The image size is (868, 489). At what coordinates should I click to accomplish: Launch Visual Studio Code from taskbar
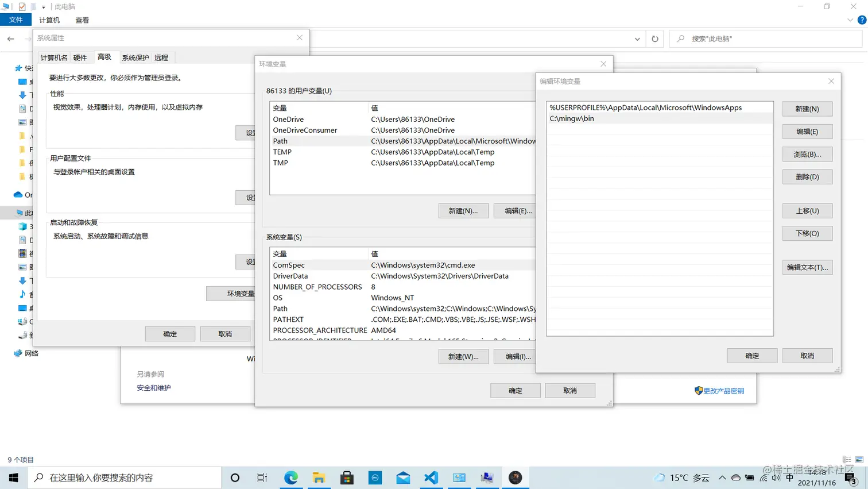431,478
